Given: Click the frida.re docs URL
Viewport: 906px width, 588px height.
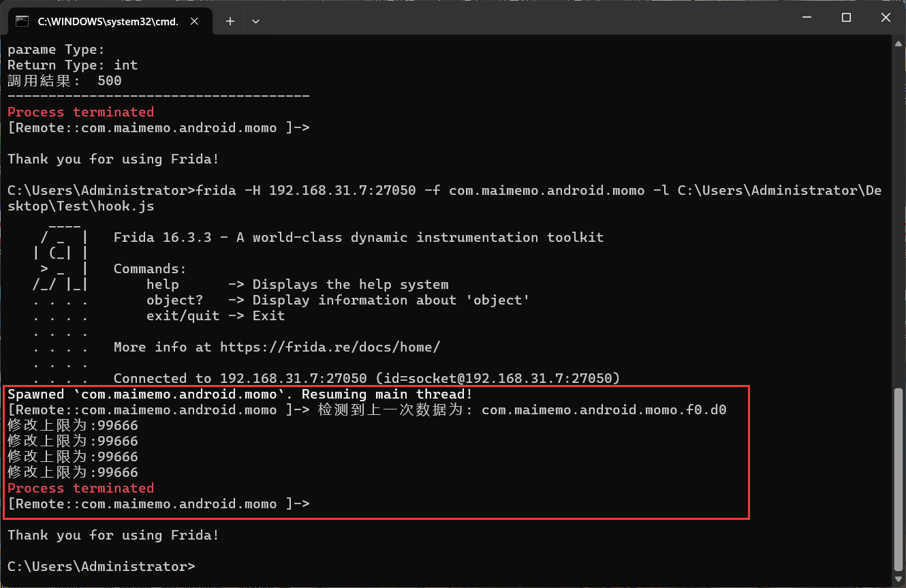Looking at the screenshot, I should 330,347.
